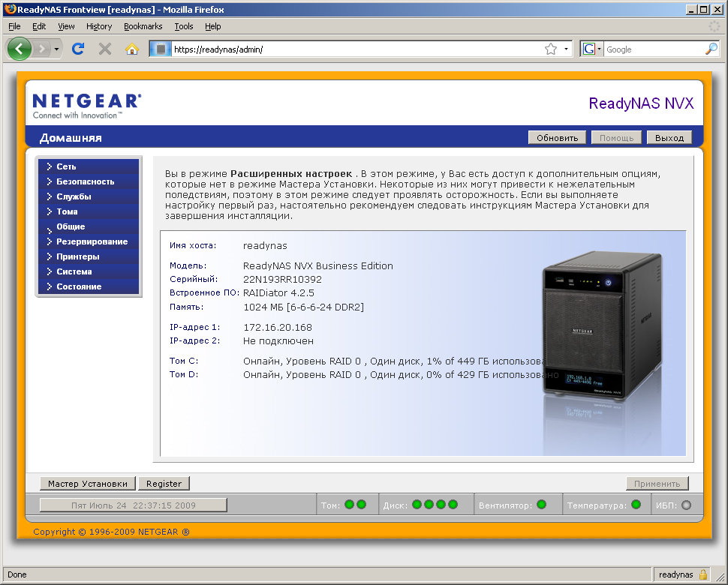Image resolution: width=728 pixels, height=585 pixels.
Task: Open the History menu
Action: click(99, 26)
